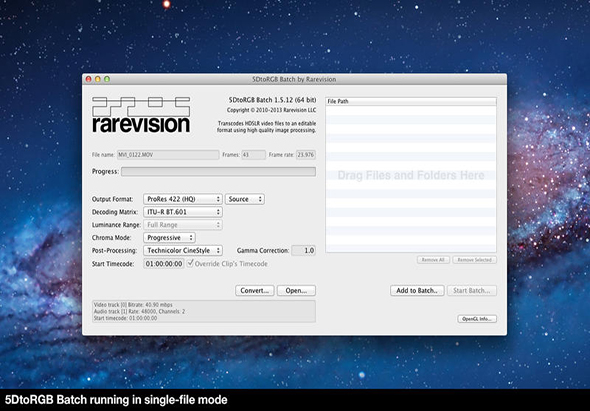Screen dimensions: 590x411
Task: Click the Chroma Mode label
Action: pos(112,237)
